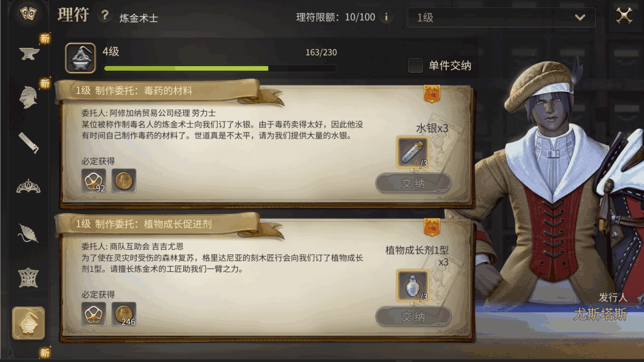Screen dimensions: 644x362
Task: Click the info icon beside 理符限额
Action: tap(386, 17)
